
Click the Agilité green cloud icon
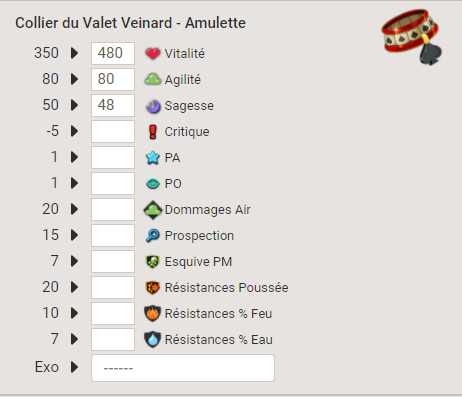pyautogui.click(x=153, y=79)
